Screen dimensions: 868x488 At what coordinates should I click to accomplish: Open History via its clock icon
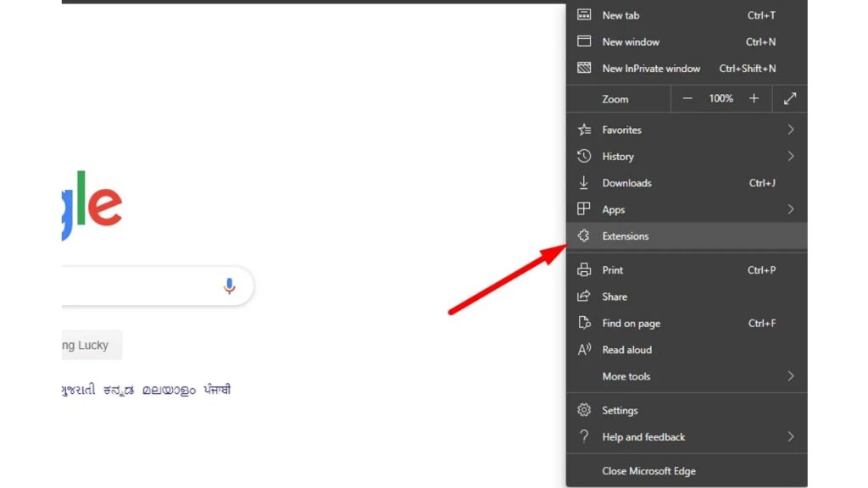point(584,156)
